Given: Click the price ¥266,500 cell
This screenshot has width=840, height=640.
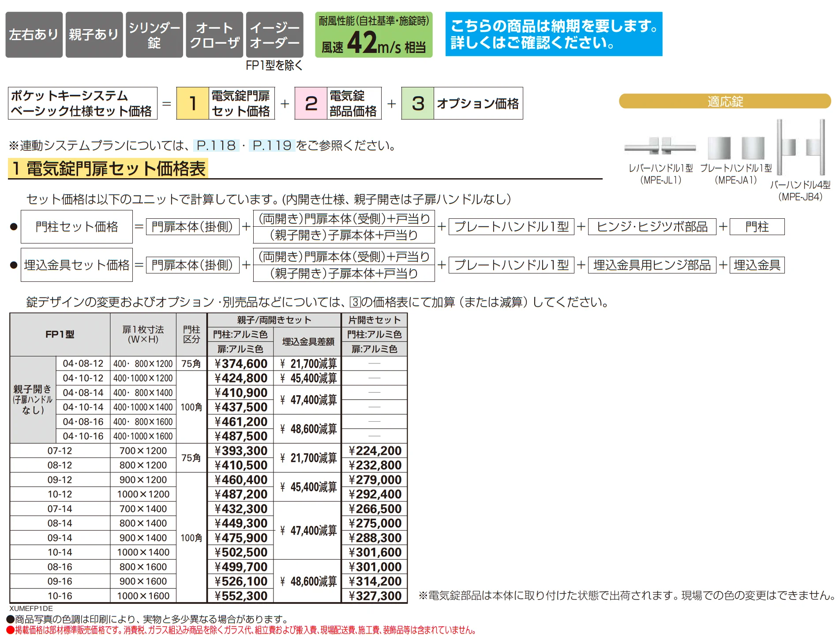Looking at the screenshot, I should pos(375,509).
